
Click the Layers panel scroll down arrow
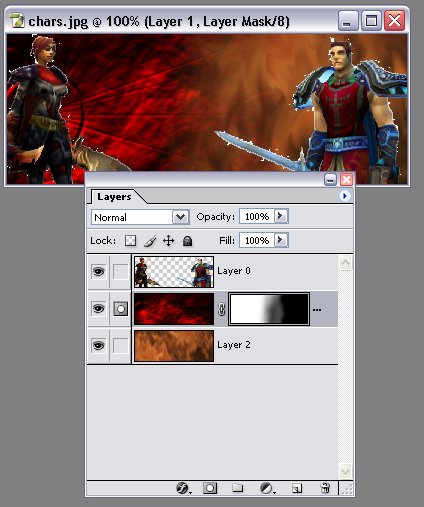[x=345, y=471]
